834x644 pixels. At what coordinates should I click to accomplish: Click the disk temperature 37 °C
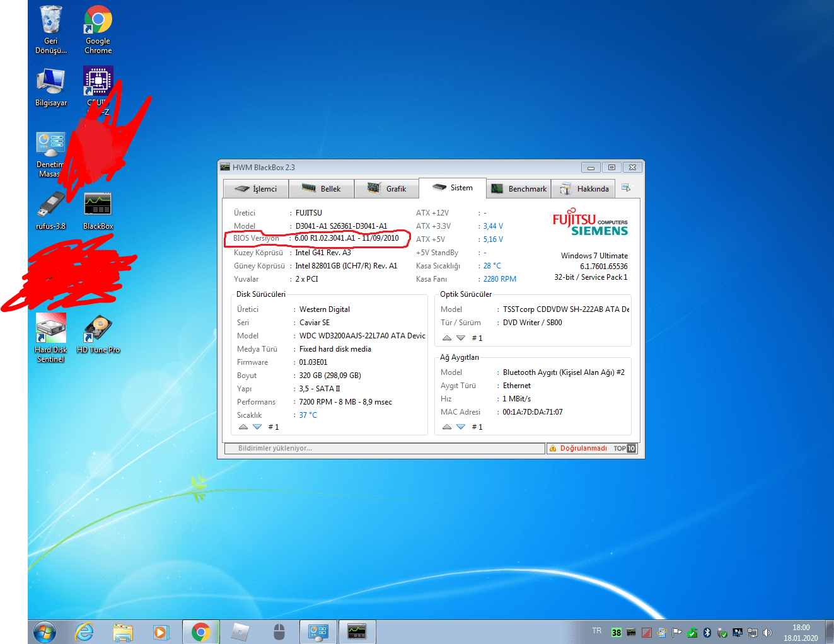[308, 415]
